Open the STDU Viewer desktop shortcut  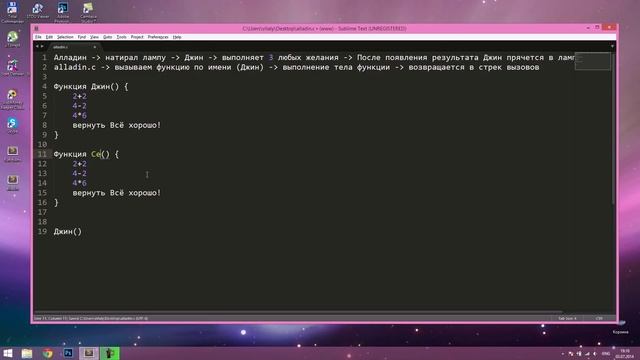pyautogui.click(x=38, y=11)
